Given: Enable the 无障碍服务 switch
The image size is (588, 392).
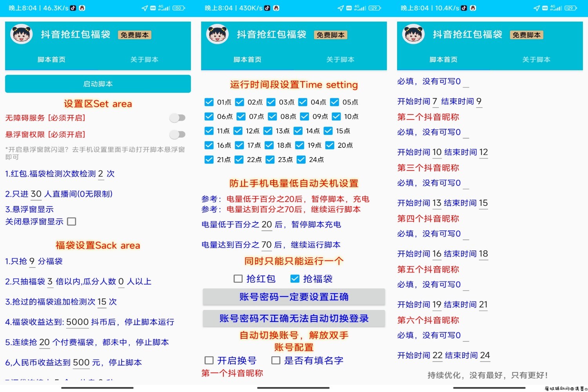Looking at the screenshot, I should pyautogui.click(x=177, y=118).
